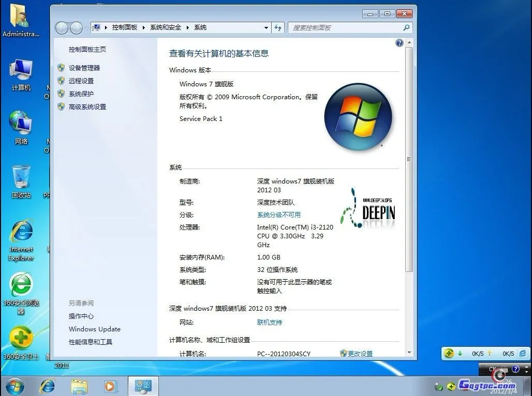Click the 更改设置 shield button
Viewport: 532px width, 396px height.
coord(357,354)
